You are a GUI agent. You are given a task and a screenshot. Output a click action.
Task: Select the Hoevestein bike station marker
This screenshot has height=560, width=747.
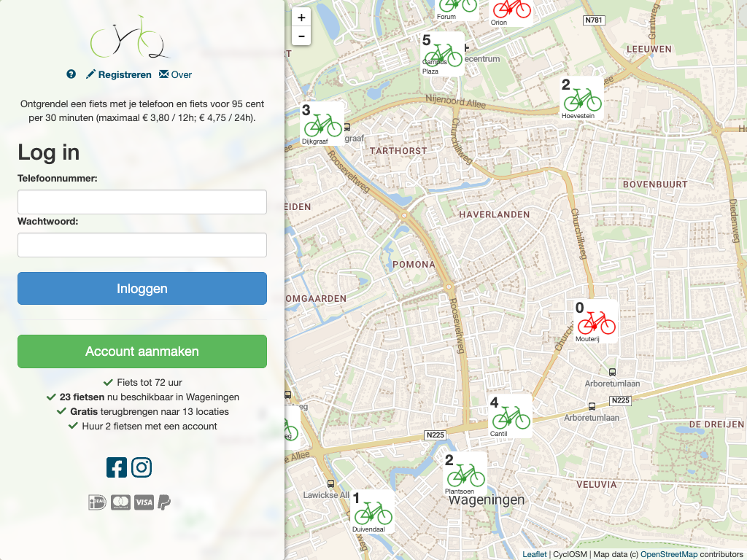pos(581,98)
